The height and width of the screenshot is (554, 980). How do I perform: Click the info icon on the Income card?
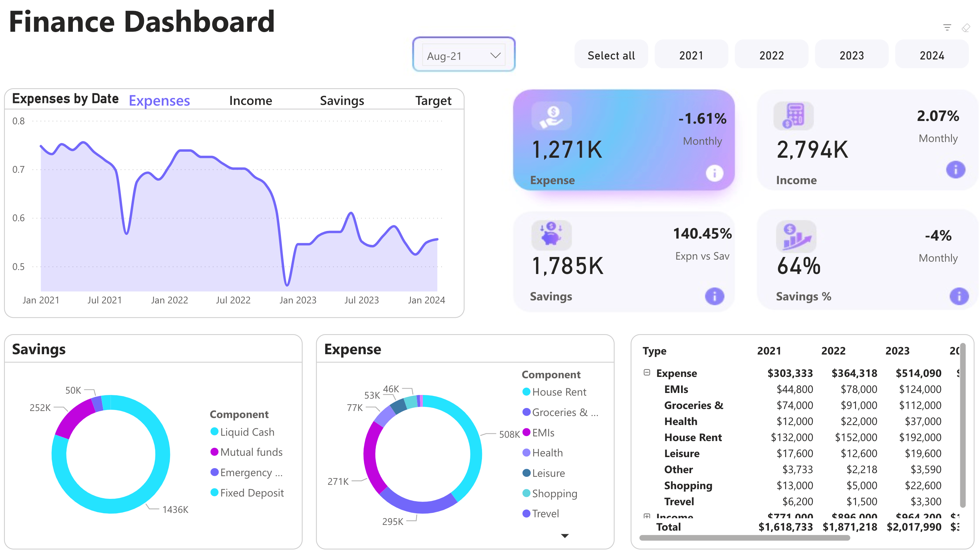click(x=955, y=170)
